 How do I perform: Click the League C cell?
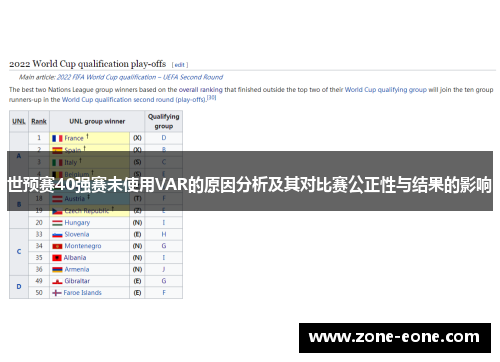[19, 252]
